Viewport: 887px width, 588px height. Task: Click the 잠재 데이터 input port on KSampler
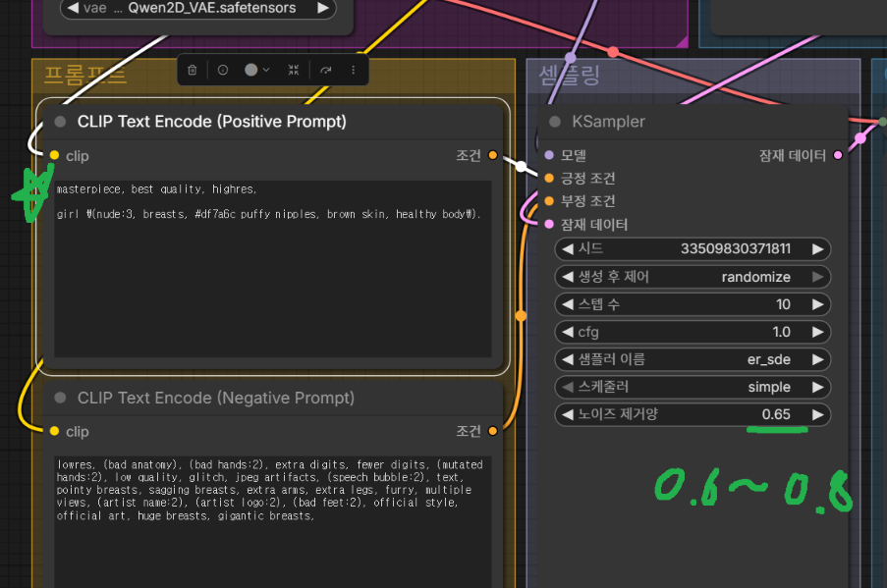click(x=549, y=224)
